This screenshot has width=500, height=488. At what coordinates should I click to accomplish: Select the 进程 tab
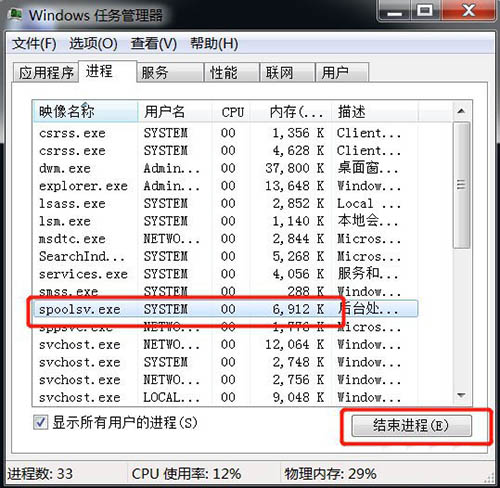(108, 71)
